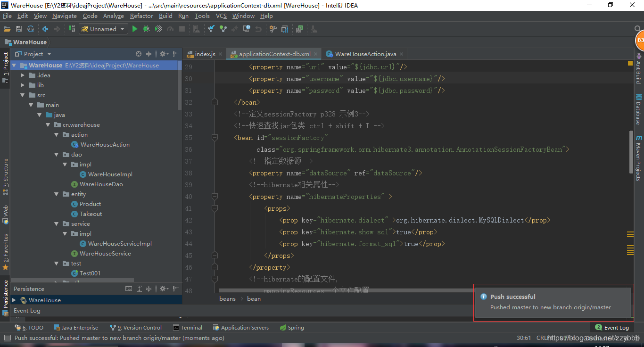
Task: Expand the .idea folder
Action: [x=22, y=75]
